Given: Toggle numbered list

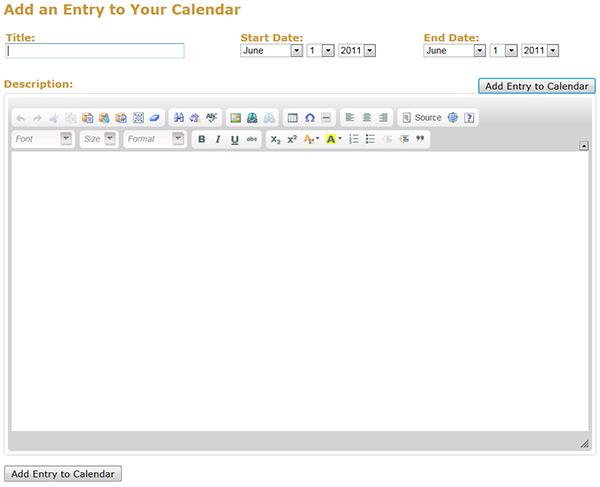Looking at the screenshot, I should coord(354,139).
